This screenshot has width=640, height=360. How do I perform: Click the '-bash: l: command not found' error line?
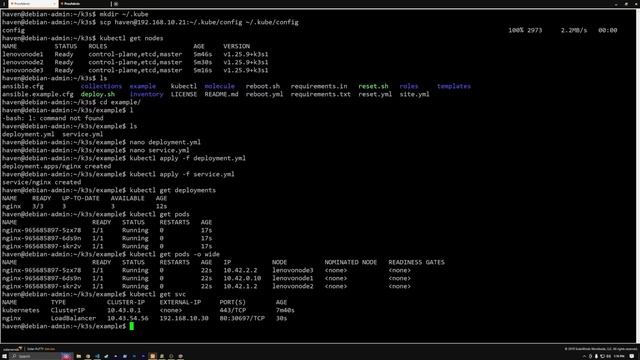[53, 118]
